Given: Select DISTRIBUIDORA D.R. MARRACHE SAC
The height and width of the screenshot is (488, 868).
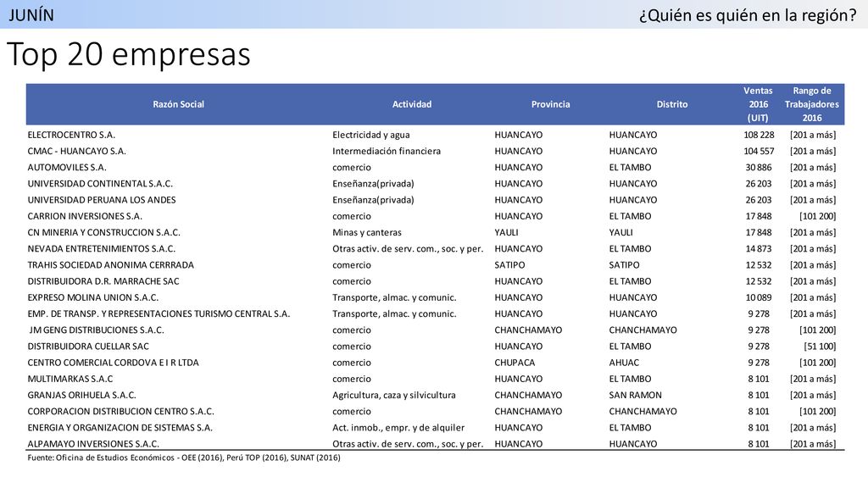Looking at the screenshot, I should (103, 281).
